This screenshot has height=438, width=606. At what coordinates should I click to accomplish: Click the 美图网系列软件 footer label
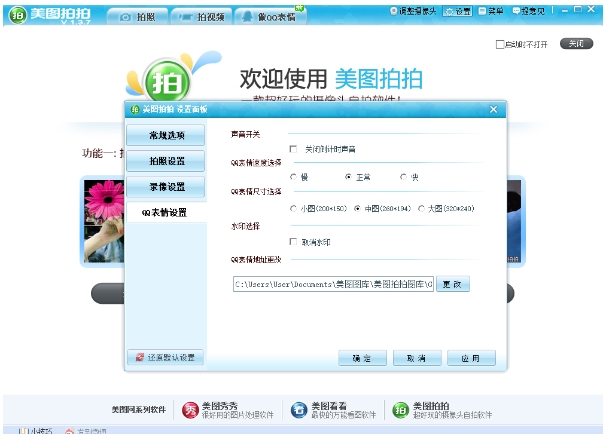tap(139, 409)
